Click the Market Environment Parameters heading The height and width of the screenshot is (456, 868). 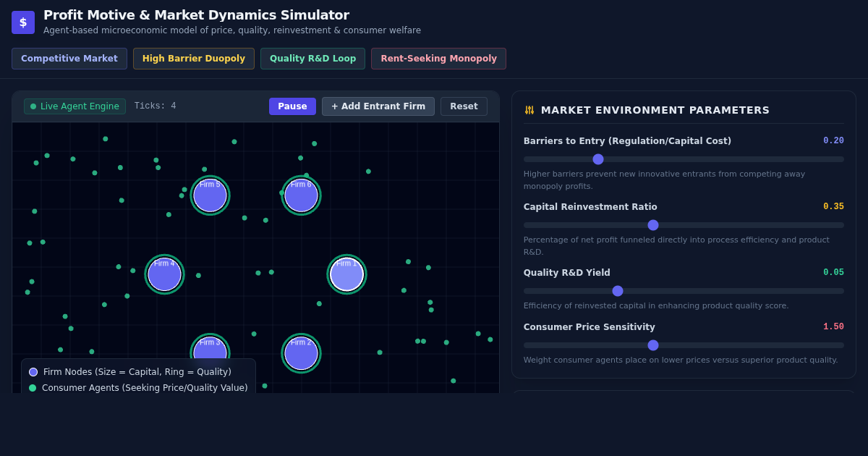click(655, 110)
